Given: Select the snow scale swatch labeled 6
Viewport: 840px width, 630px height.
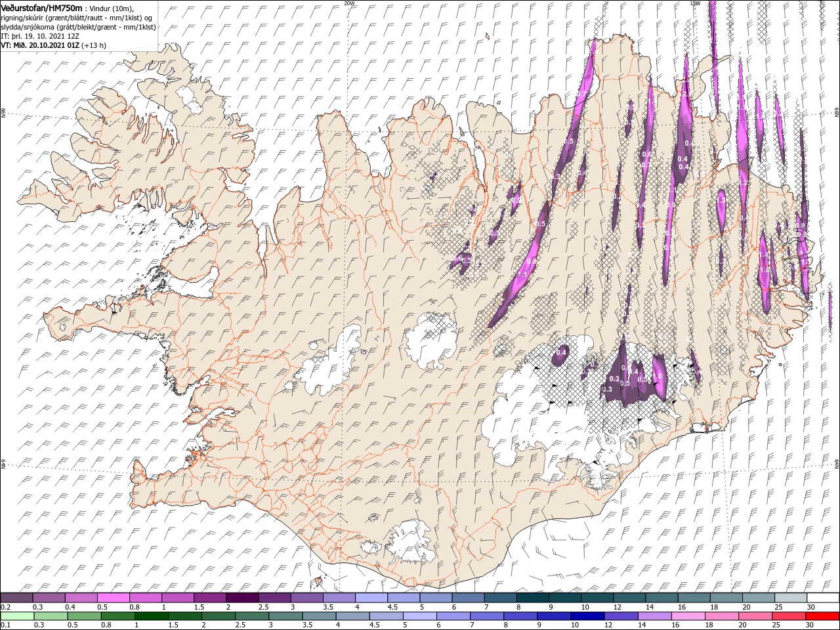Looking at the screenshot, I should [469, 598].
